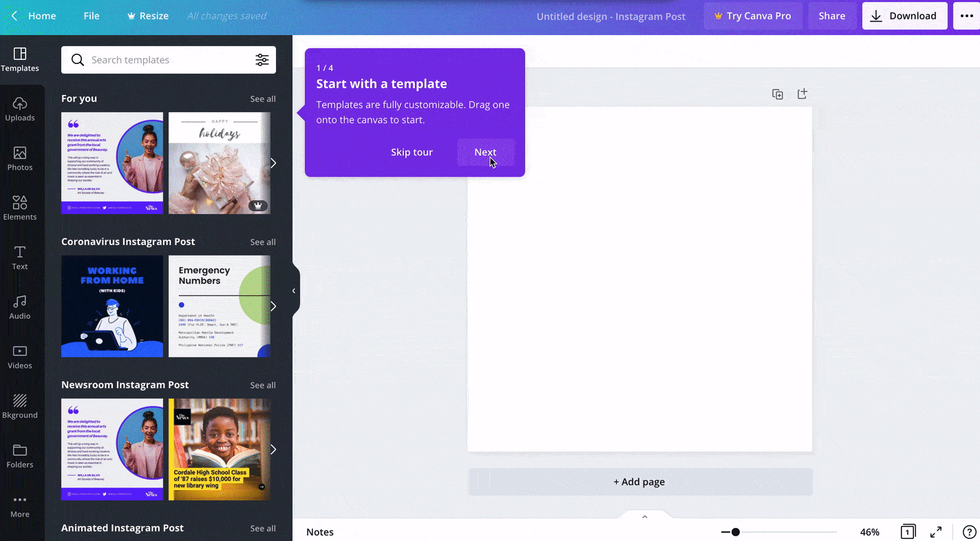980x541 pixels.
Task: Duplicate the current page
Action: 778,94
